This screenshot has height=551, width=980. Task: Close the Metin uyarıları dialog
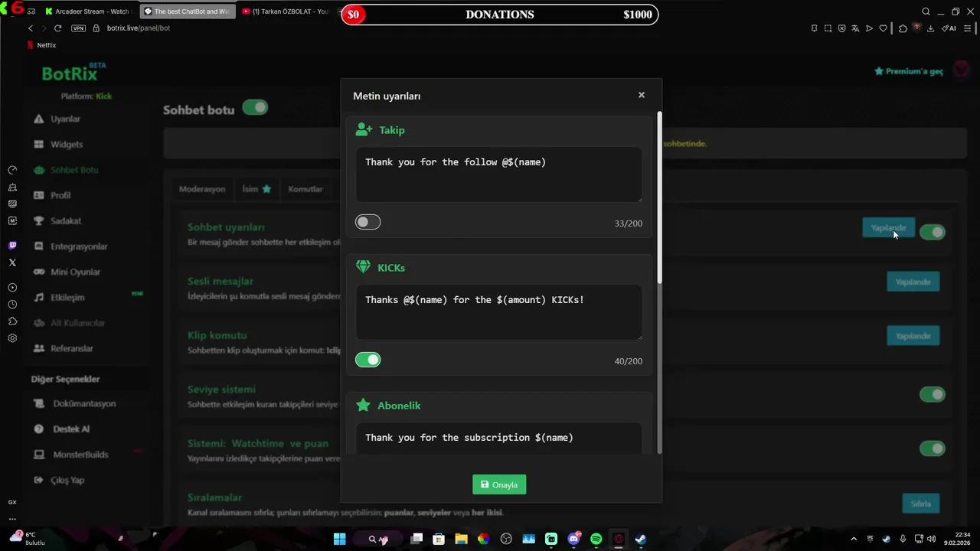[x=642, y=95]
